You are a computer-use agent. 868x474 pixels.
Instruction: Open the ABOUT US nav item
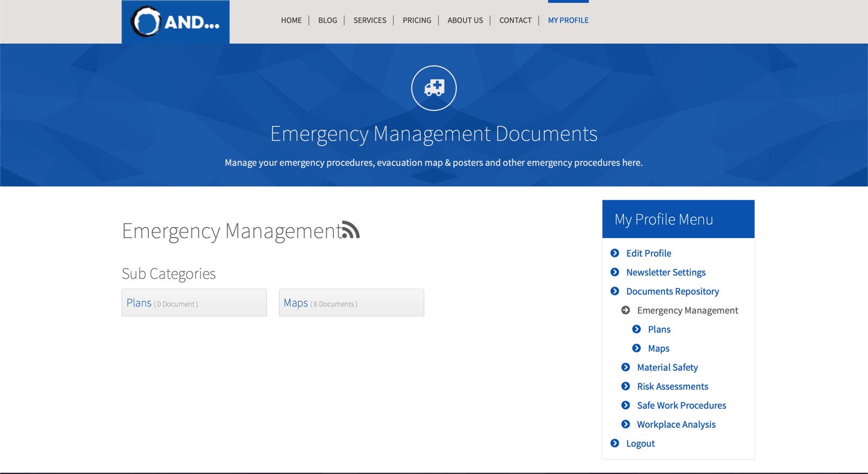[465, 20]
